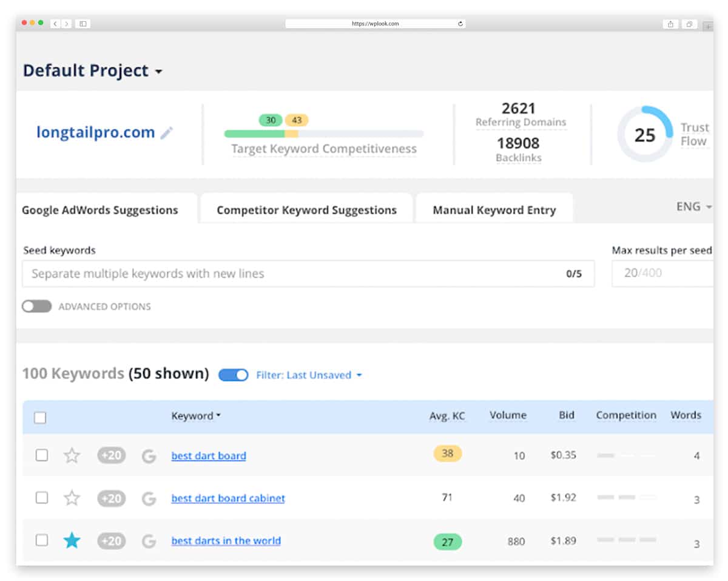Toggle the Advanced Options switch
The width and height of the screenshot is (728, 581).
[x=36, y=307]
